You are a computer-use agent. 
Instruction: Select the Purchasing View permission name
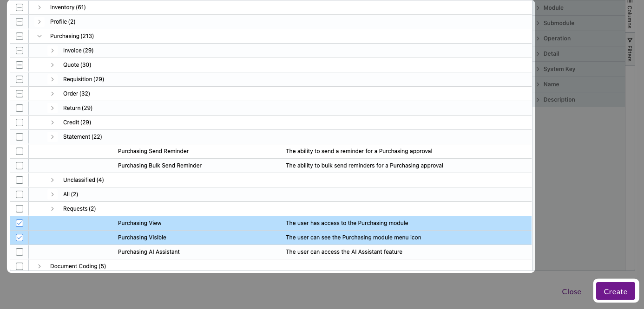point(140,223)
